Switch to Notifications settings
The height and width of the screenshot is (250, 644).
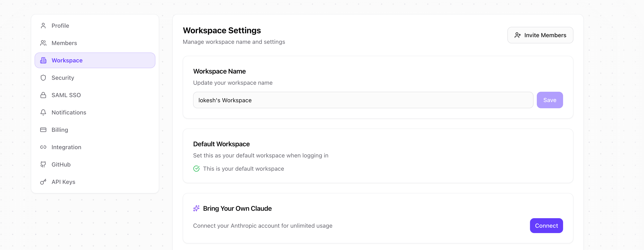69,112
